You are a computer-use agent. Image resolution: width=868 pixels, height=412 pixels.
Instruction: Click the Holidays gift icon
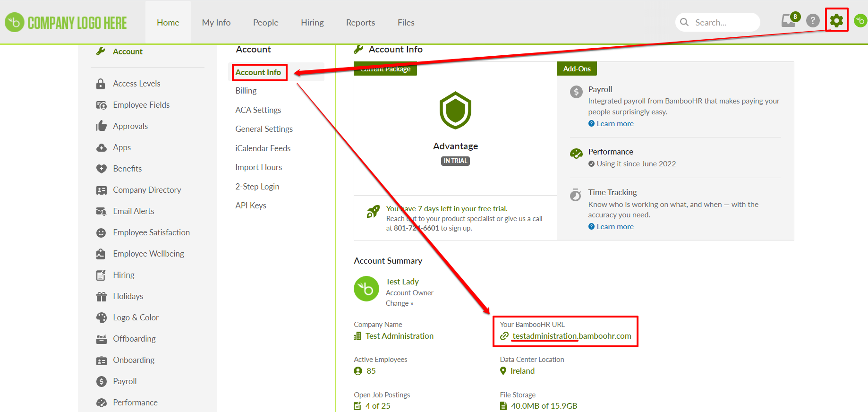click(x=101, y=296)
